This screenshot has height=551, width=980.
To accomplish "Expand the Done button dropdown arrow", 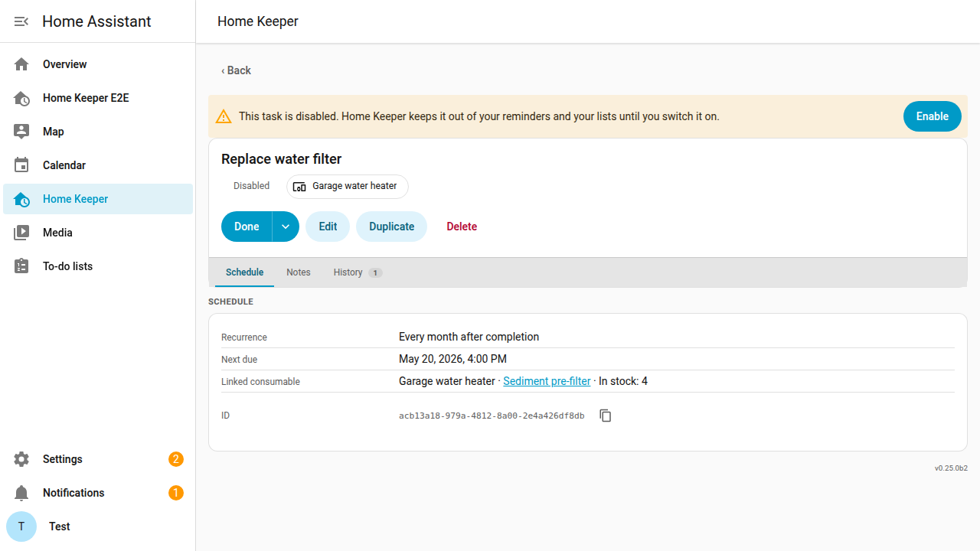I will click(x=286, y=227).
